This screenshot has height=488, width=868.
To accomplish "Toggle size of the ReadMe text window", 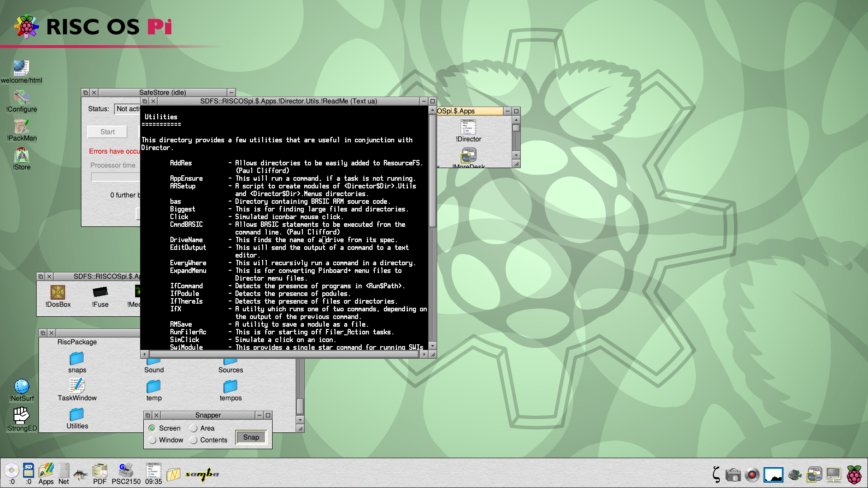I will (433, 101).
